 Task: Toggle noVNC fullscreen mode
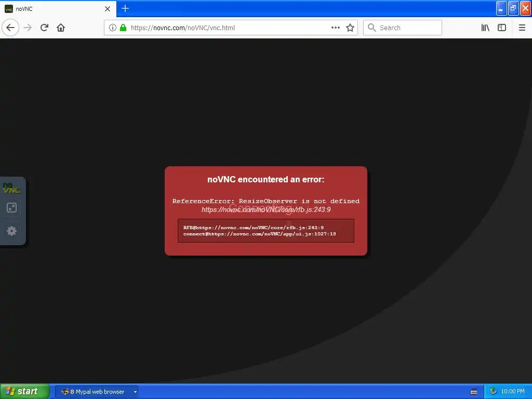coord(12,208)
